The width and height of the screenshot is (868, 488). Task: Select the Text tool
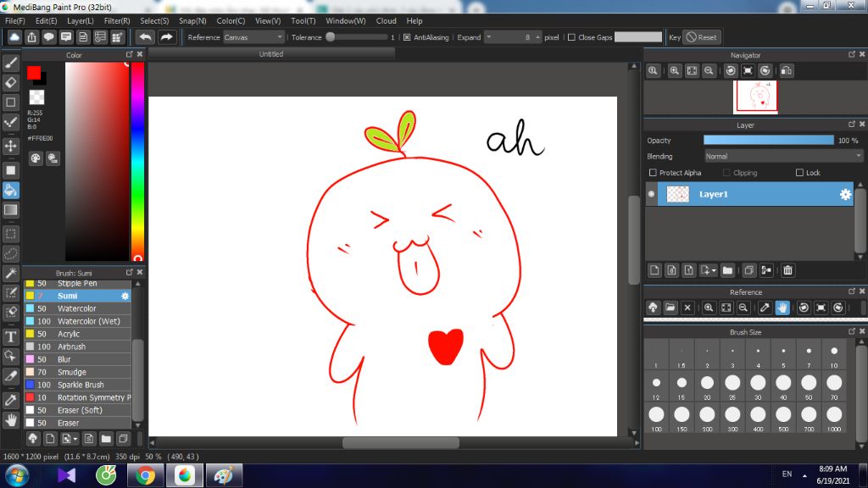coord(10,336)
